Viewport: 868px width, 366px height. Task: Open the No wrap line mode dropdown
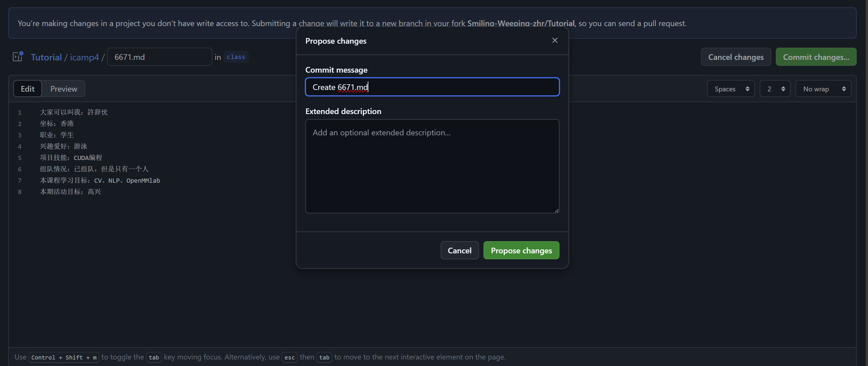pyautogui.click(x=823, y=89)
